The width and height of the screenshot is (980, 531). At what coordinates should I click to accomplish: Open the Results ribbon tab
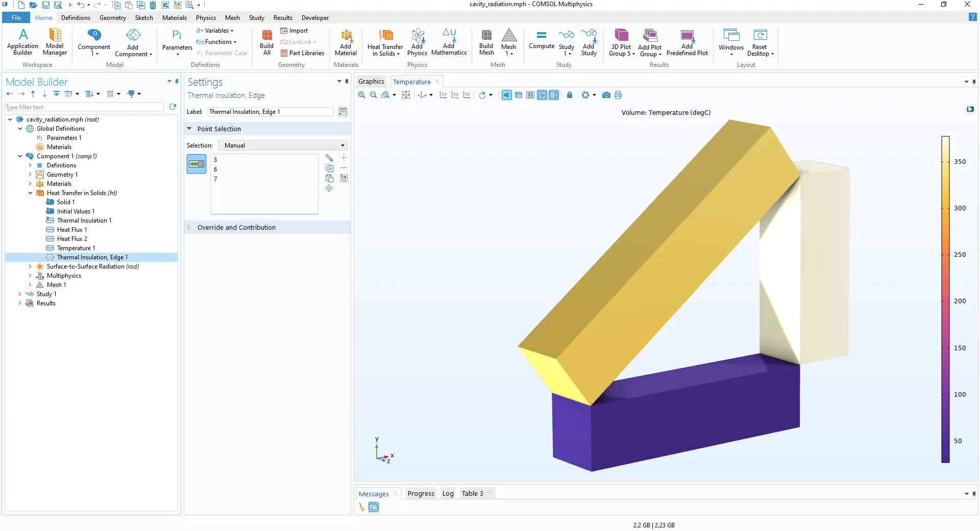pos(283,18)
